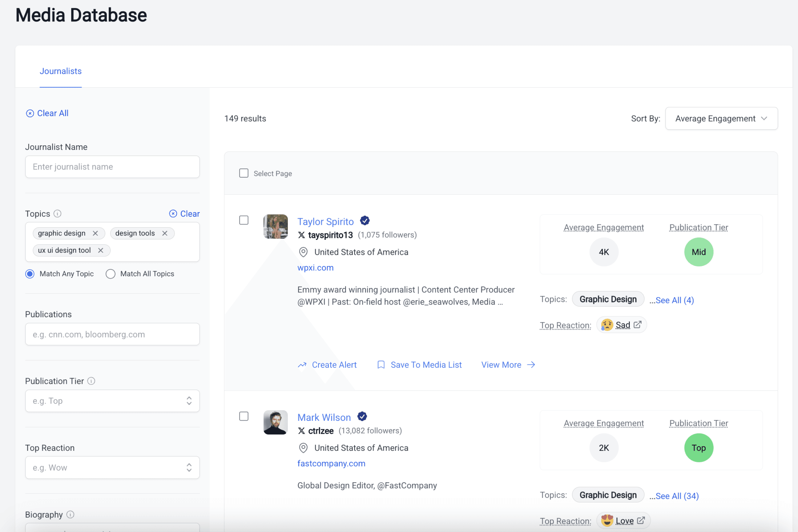The width and height of the screenshot is (798, 532).
Task: Expand the Top Reaction dropdown
Action: click(x=112, y=468)
